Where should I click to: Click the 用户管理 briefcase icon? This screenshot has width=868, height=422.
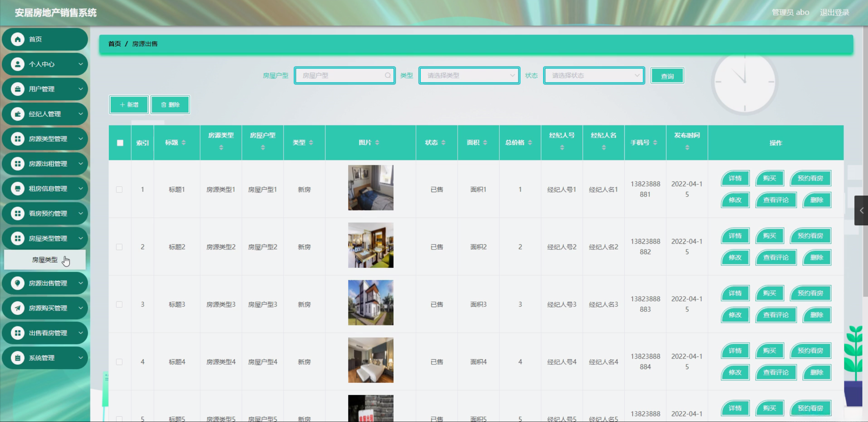point(18,89)
